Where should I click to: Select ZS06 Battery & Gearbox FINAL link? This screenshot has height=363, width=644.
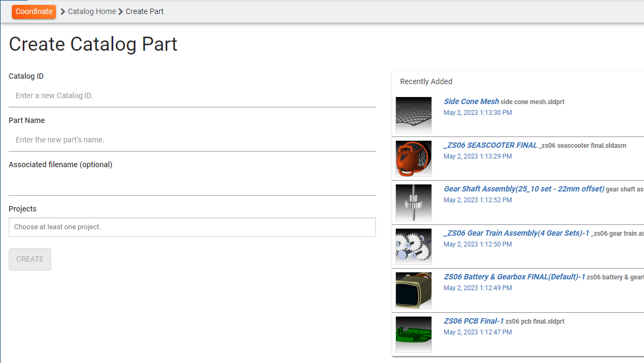pos(514,277)
